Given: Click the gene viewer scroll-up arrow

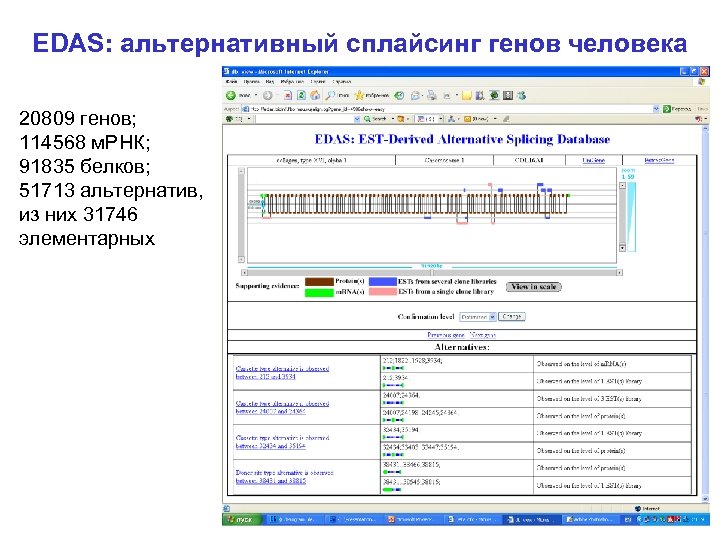Looking at the screenshot, I should [242, 172].
